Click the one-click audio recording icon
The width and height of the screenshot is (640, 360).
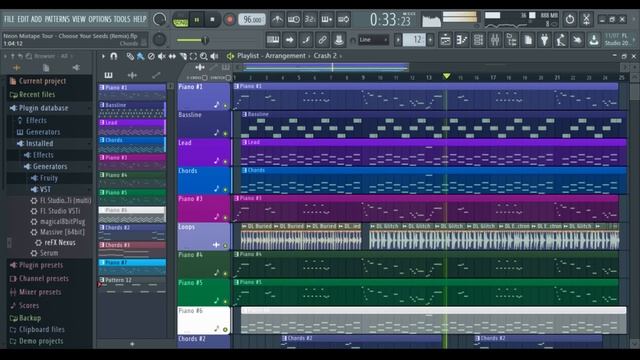click(561, 40)
